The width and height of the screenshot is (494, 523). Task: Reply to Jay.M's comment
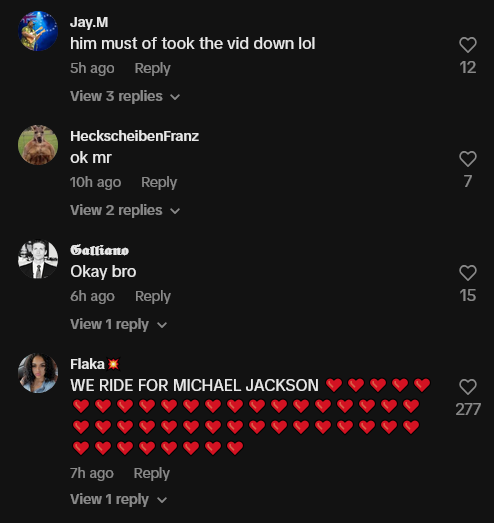coord(152,68)
